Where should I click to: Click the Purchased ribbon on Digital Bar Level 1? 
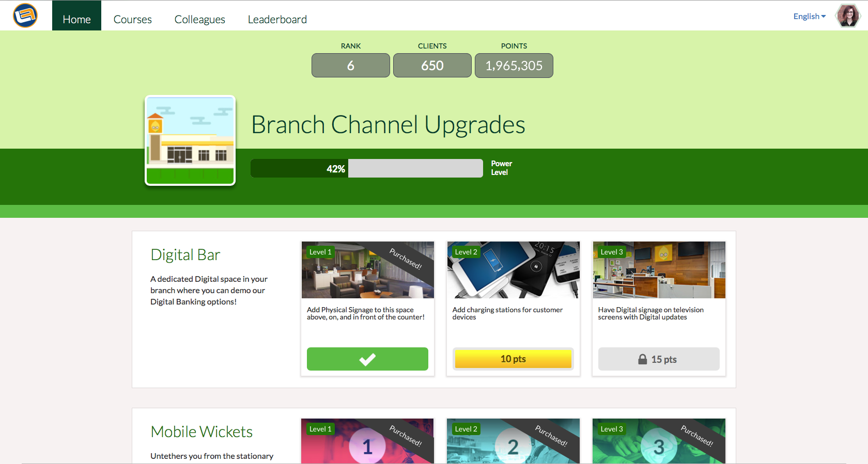click(x=406, y=259)
